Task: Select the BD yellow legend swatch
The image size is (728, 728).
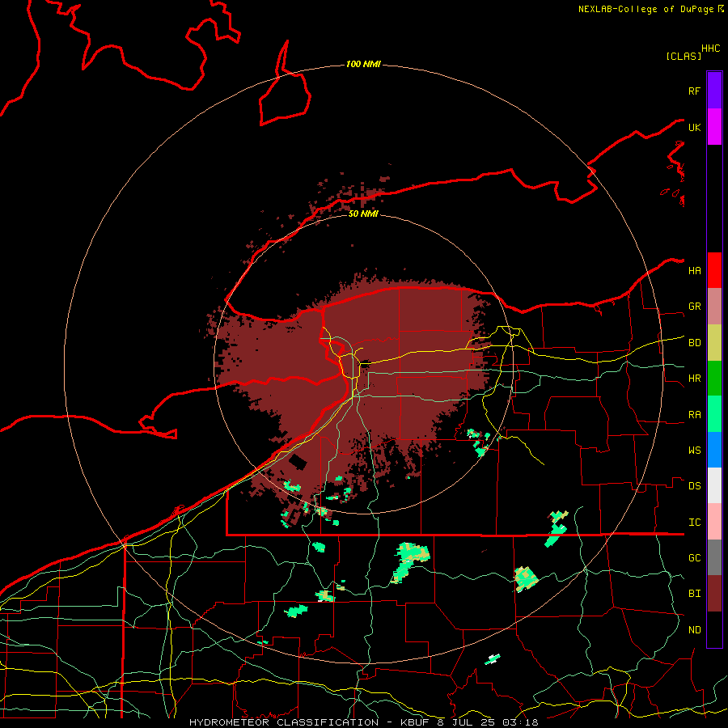Action: [714, 342]
